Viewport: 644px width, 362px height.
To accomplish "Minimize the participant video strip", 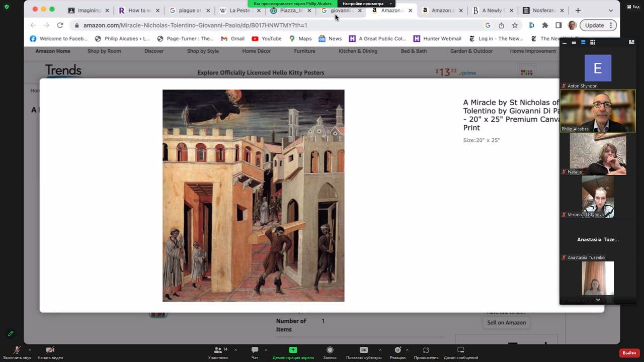I will point(565,43).
